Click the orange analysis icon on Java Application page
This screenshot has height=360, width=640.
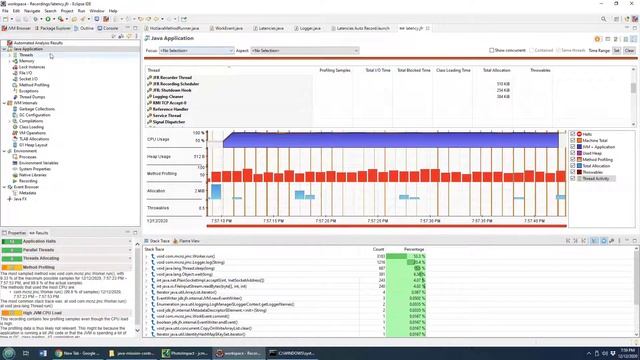pos(598,39)
